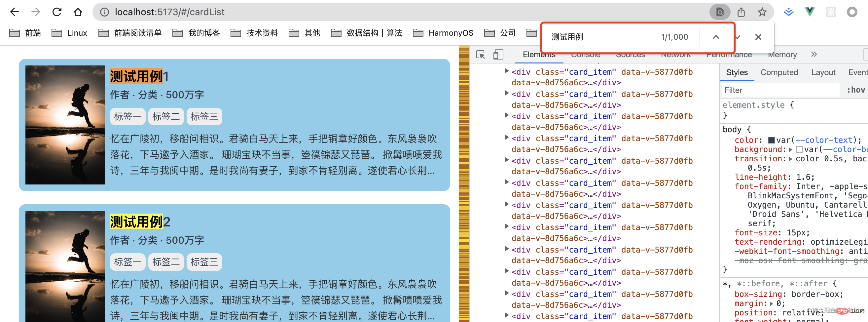Screen dimensions: 868x322
Task: Jump to previous find result arrow
Action: 716,37
